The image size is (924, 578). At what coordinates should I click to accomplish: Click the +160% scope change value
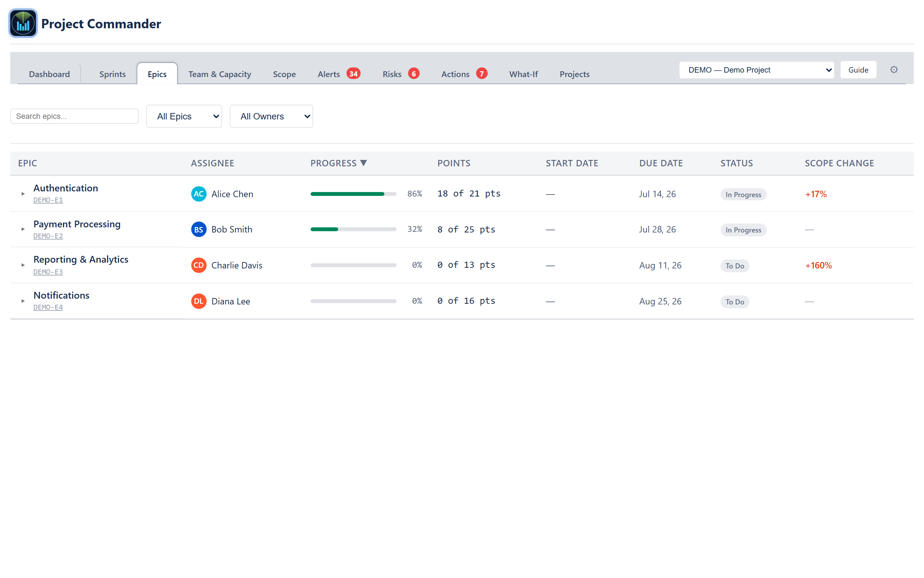(x=818, y=265)
